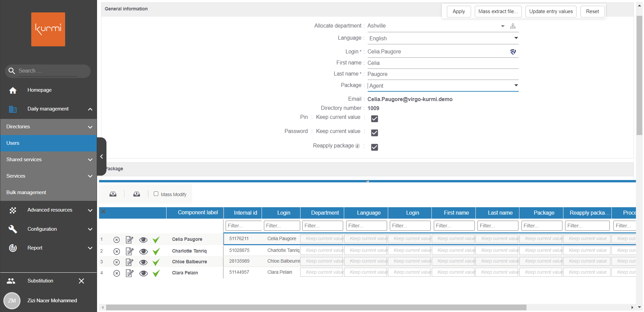
Task: Click the Reset button
Action: pyautogui.click(x=592, y=11)
